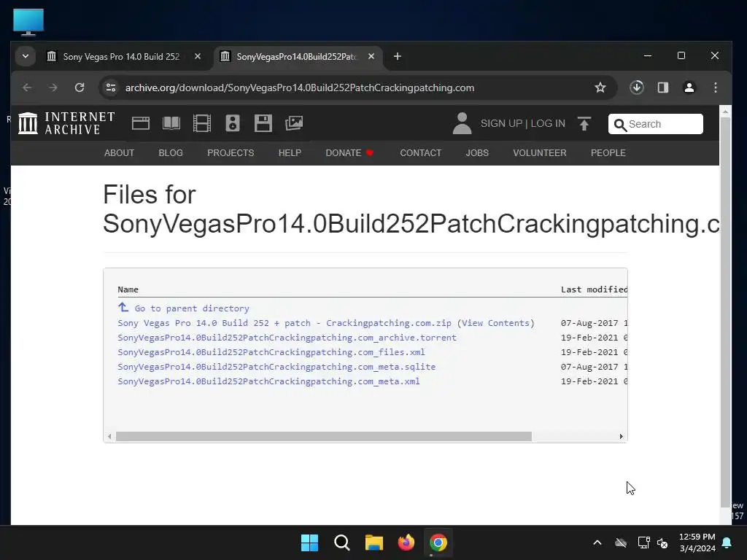Open the Video film icon

pyautogui.click(x=202, y=123)
